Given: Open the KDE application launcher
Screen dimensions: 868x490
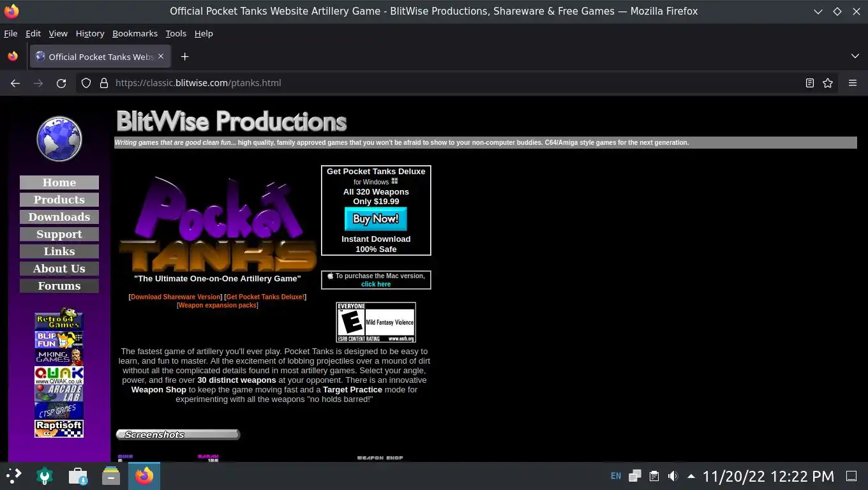Looking at the screenshot, I should pos(13,475).
